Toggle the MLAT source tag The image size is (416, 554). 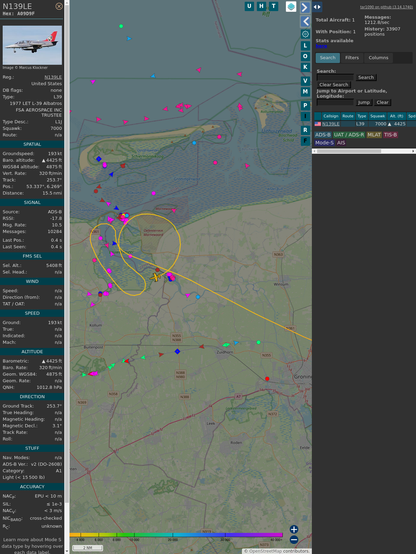pos(374,135)
